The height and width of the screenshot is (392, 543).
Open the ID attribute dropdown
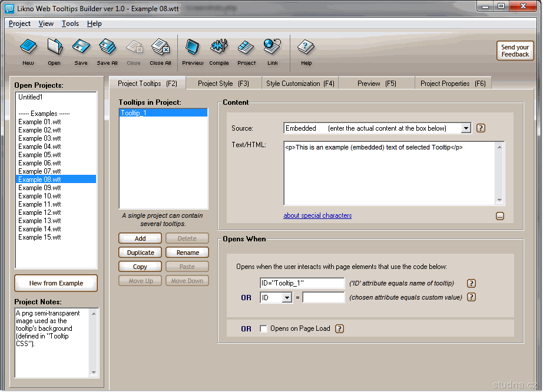[x=287, y=298]
